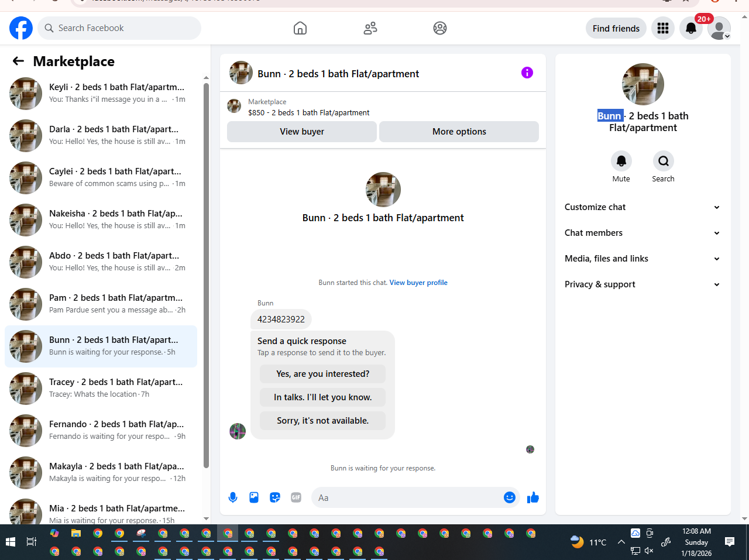Viewport: 749px width, 560px height.
Task: Open Abdo conversation in the list
Action: (101, 262)
